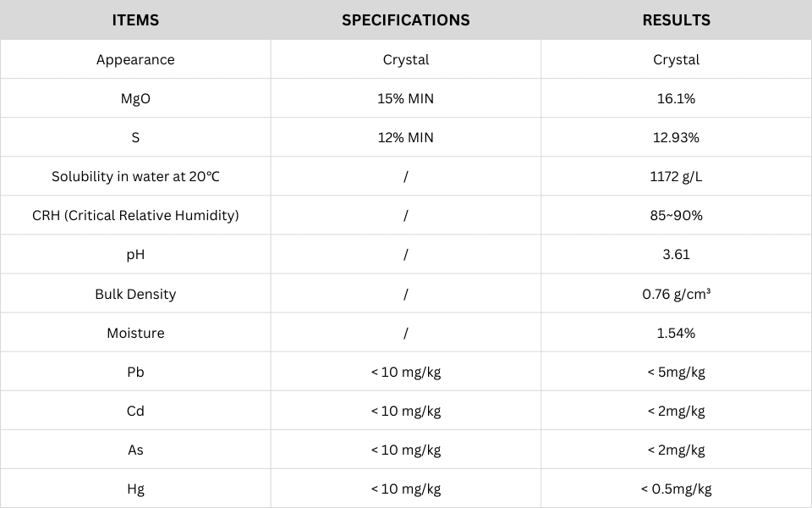The image size is (812, 508).
Task: Select the CRH (Critical Relative Humidity) cell
Action: pyautogui.click(x=135, y=215)
